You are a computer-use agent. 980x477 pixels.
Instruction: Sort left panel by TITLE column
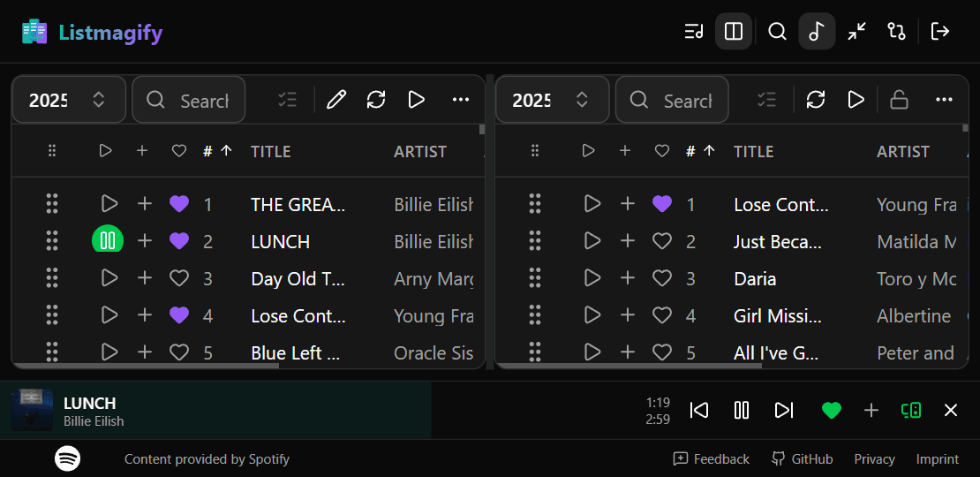(x=271, y=151)
